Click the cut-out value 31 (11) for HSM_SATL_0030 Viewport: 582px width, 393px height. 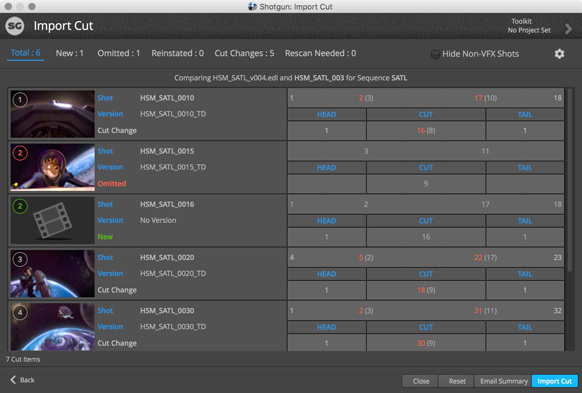(485, 311)
